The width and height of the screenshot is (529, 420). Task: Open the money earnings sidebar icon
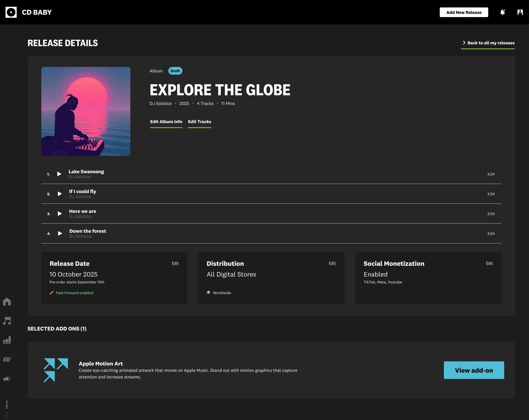tap(7, 359)
